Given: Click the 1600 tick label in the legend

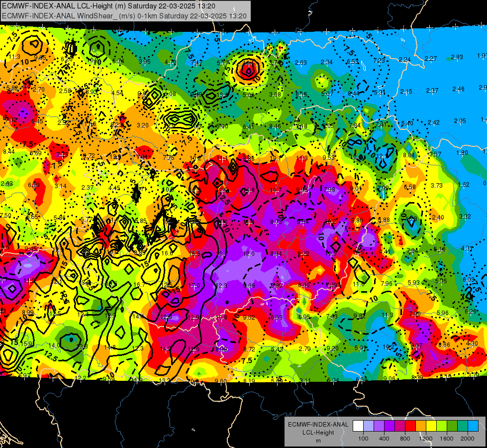Looking at the screenshot, I should click(447, 439).
